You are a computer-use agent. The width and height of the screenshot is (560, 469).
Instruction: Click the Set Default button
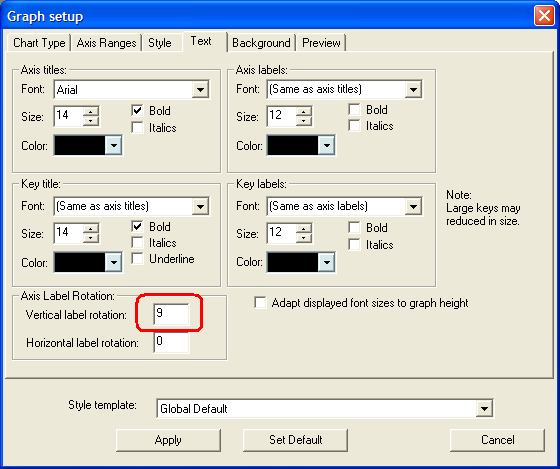click(x=295, y=440)
